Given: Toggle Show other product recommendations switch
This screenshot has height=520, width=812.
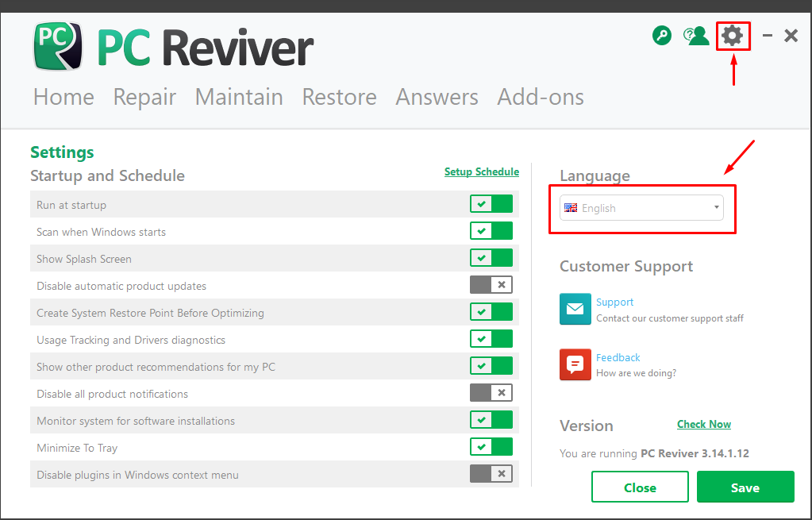Looking at the screenshot, I should pos(491,366).
